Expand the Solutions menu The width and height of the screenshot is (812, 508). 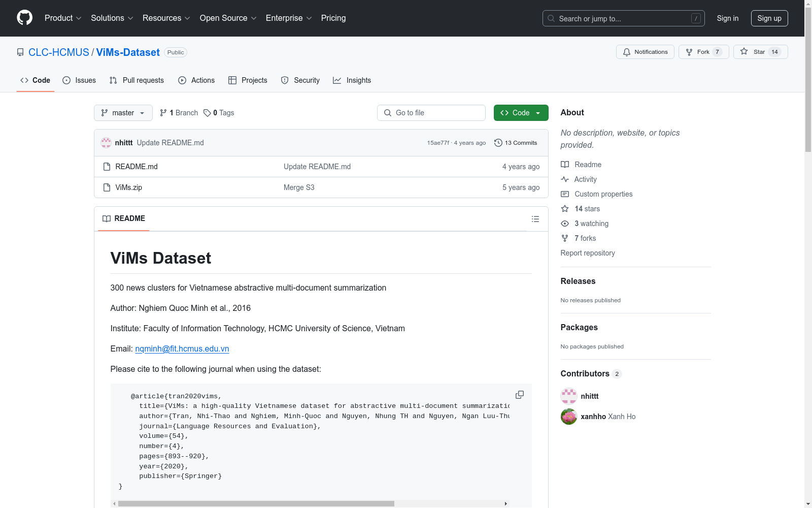click(x=112, y=18)
